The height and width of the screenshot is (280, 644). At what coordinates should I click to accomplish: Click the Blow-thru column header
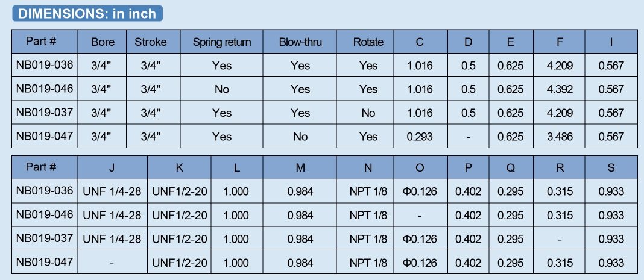[x=300, y=42]
